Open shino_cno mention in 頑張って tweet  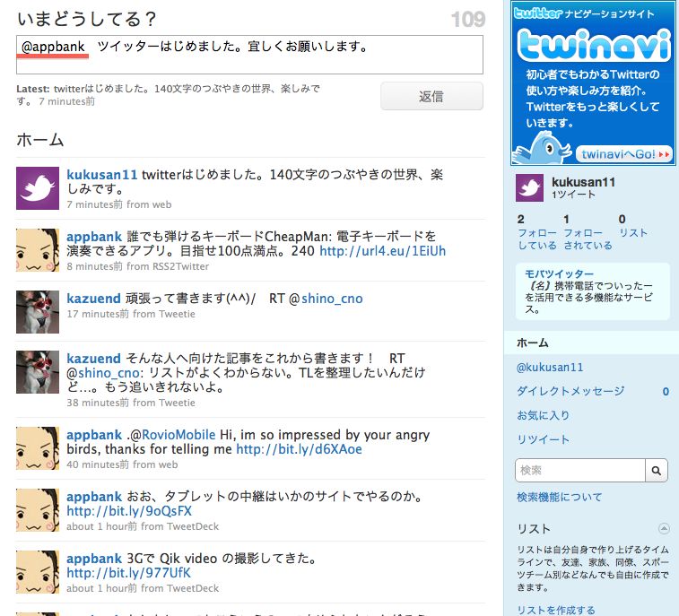click(332, 299)
